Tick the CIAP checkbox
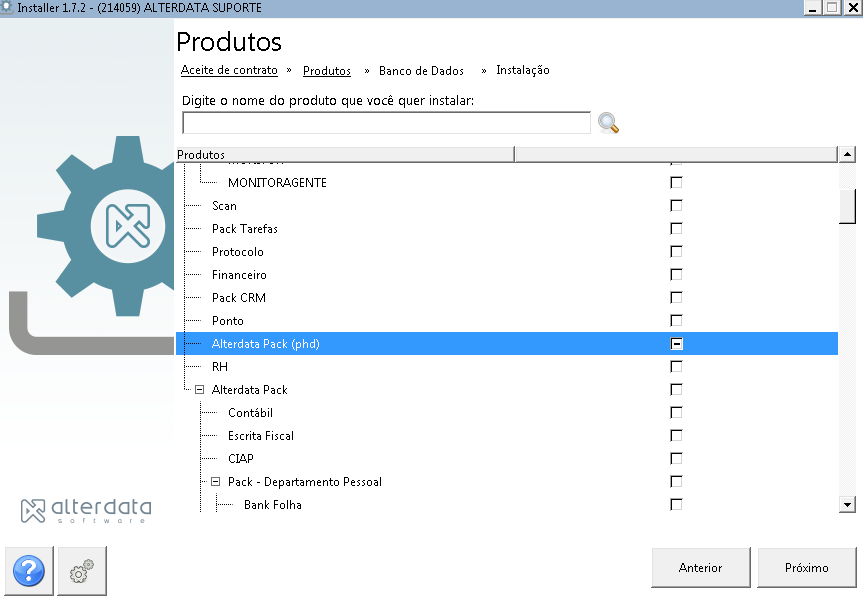Screen dimensions: 863x597 (676, 458)
